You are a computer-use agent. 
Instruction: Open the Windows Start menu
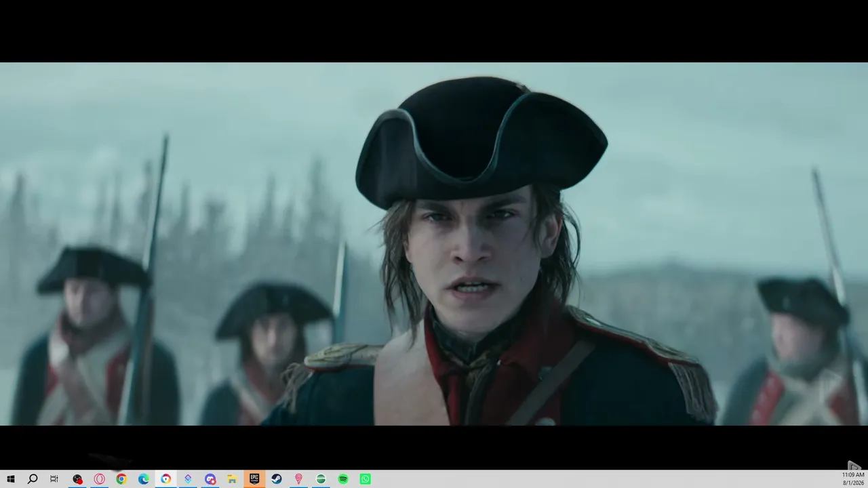click(11, 479)
